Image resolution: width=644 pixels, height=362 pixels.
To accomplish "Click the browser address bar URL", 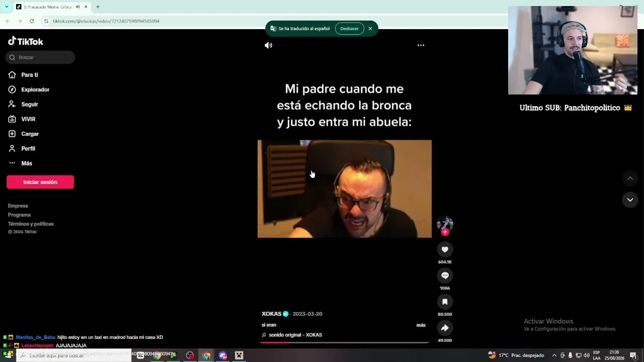I will click(x=106, y=21).
